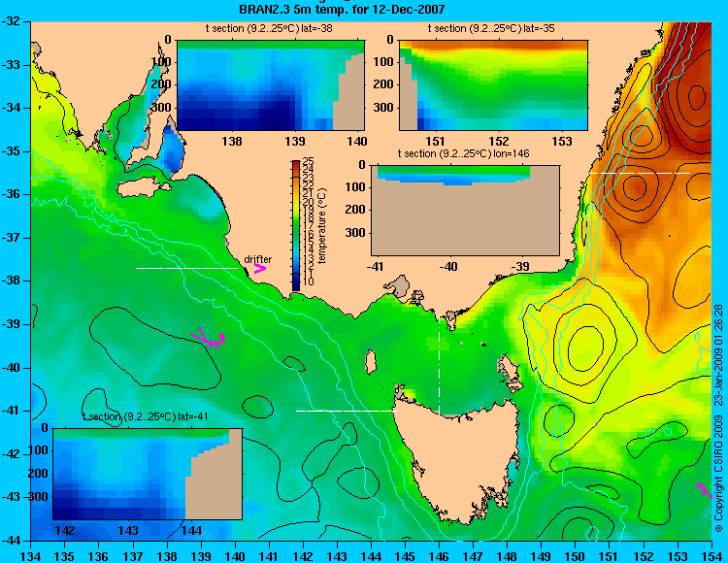Click '146' on the bottom longitude axis

click(x=439, y=556)
